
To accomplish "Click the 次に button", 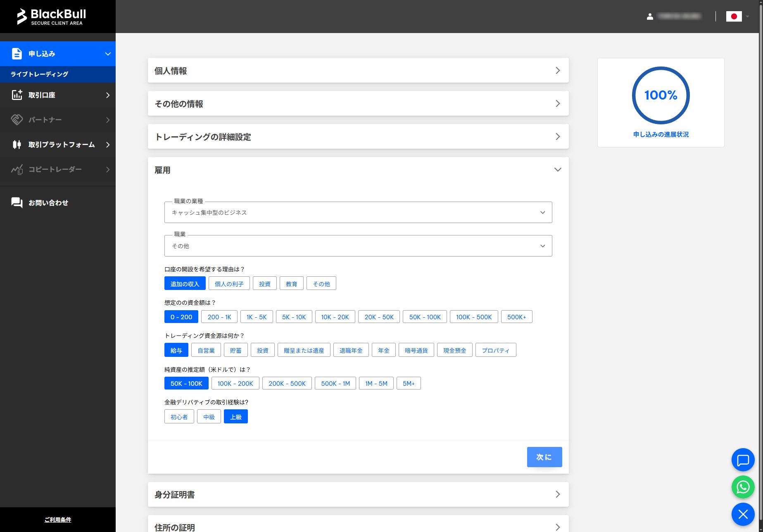I will point(544,457).
